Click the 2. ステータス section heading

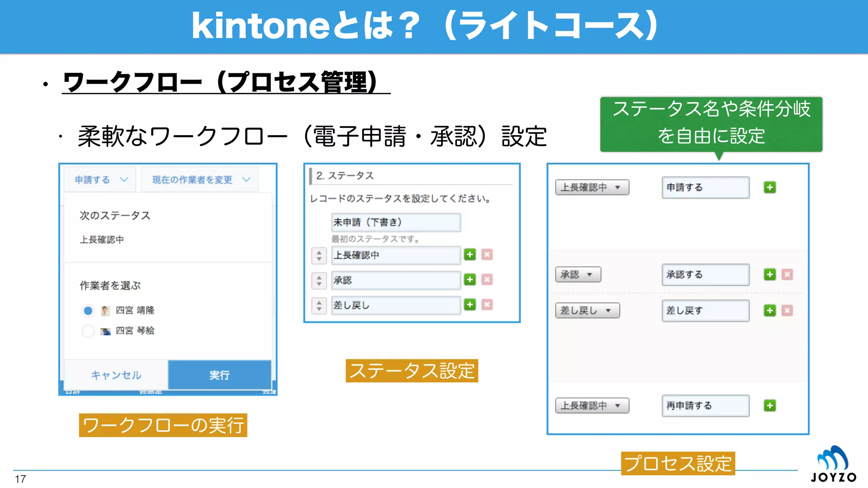(345, 175)
